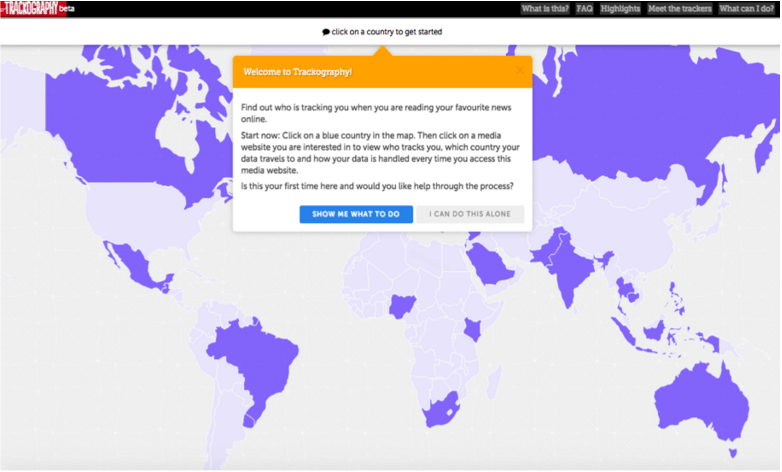
Task: Open the 'What is this?' menu item
Action: coord(545,8)
